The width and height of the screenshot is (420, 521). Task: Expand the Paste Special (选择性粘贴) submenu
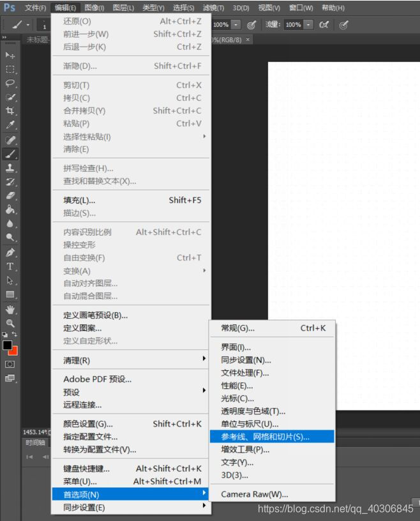131,137
